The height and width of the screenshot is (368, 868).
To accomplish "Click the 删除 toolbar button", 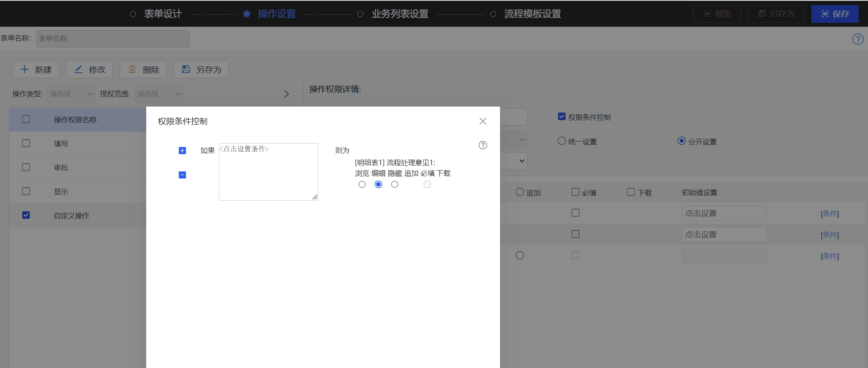I will (x=143, y=70).
